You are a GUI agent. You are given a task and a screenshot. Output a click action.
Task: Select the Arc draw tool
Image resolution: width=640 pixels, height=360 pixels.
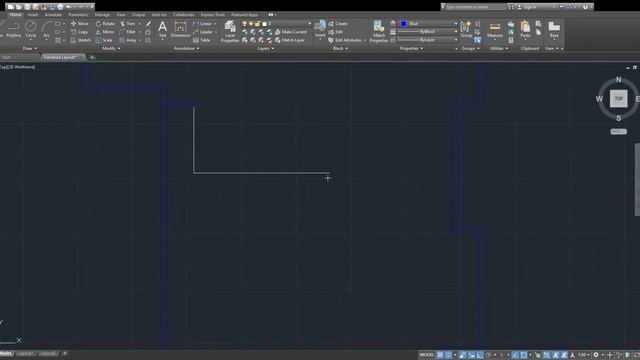point(47,29)
